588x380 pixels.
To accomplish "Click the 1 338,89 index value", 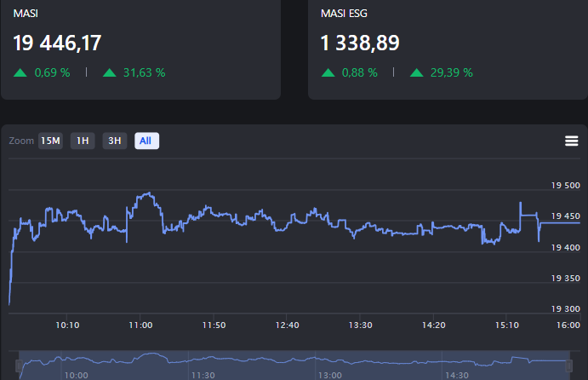I will (360, 43).
